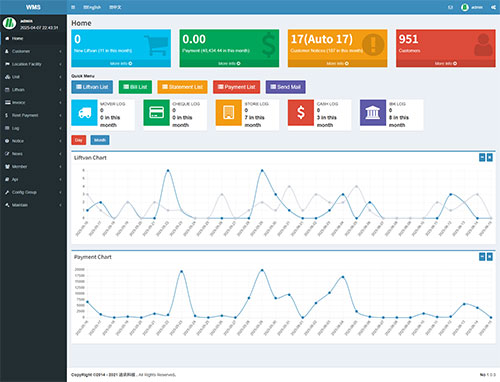Image resolution: width=500 pixels, height=382 pixels.
Task: Click the Unit cubes icon in sidebar
Action: coord(7,77)
